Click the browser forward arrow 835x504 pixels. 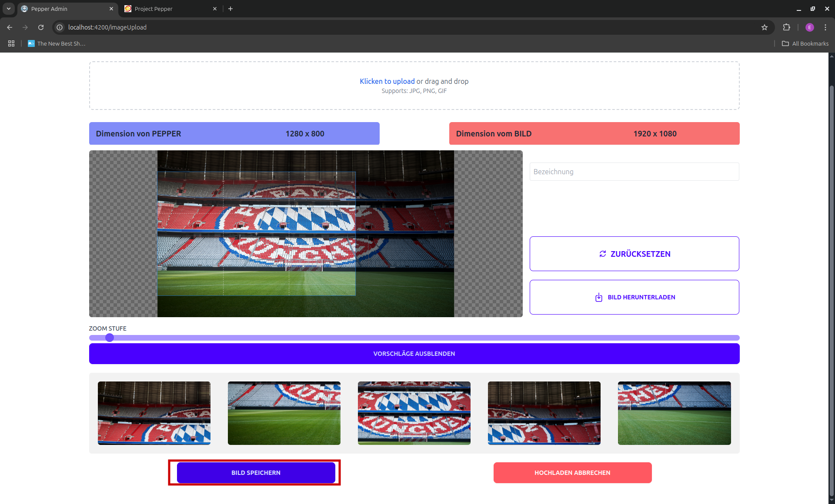pos(25,27)
